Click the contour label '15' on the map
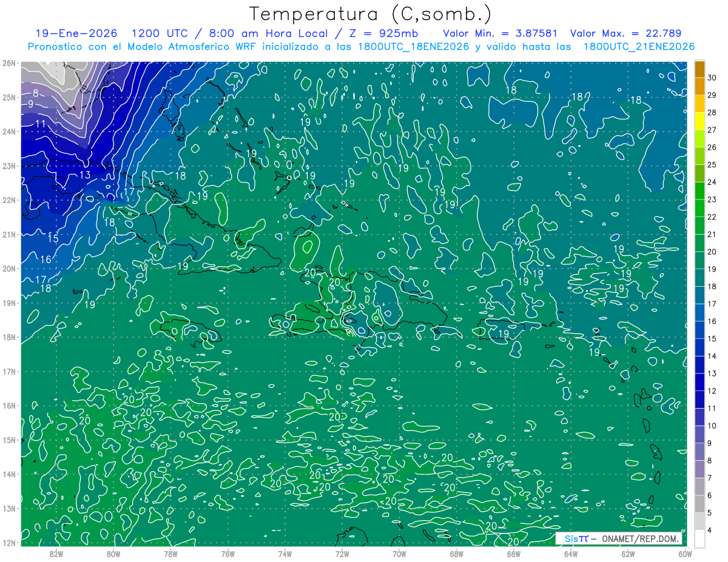728x562 pixels. tap(53, 239)
